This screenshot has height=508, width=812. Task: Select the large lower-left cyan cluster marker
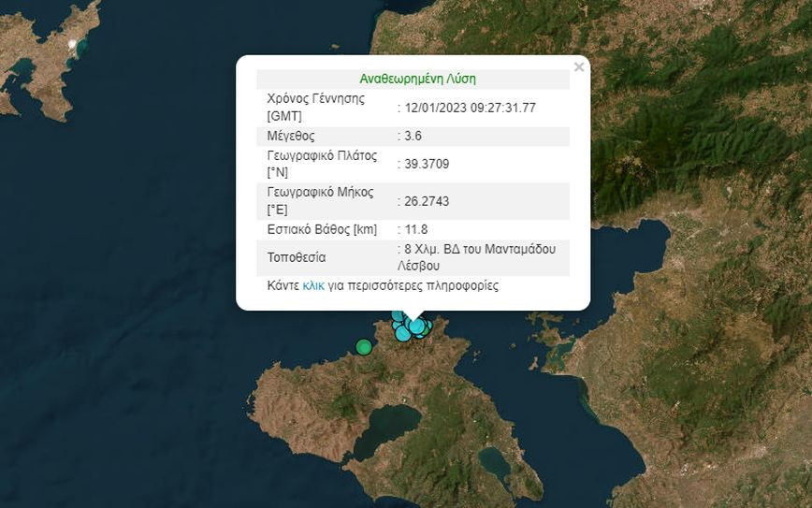[402, 332]
